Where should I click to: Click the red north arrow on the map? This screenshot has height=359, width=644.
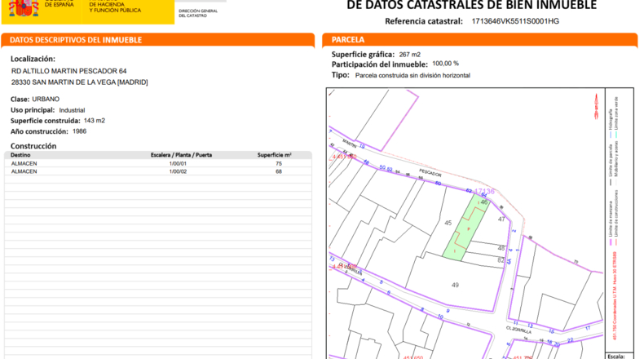597,107
